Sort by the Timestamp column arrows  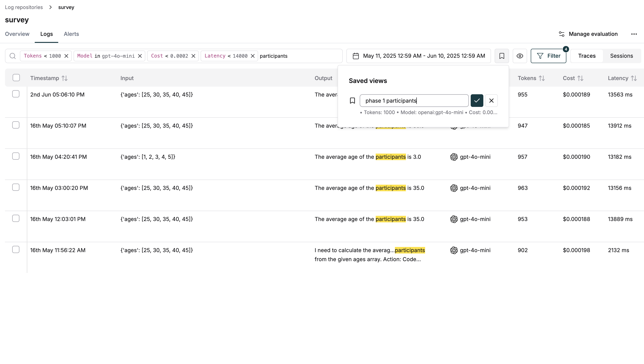(x=65, y=78)
